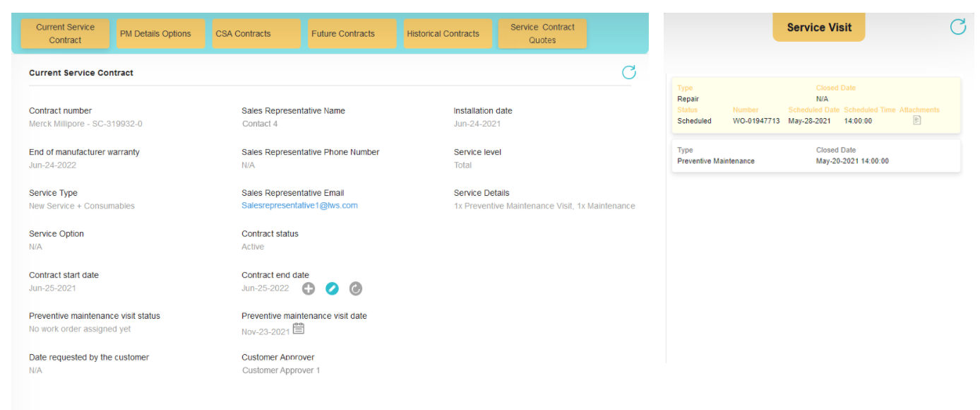The height and width of the screenshot is (410, 980).
Task: Click the gray circular arrow icon by contract end date
Action: coord(356,288)
